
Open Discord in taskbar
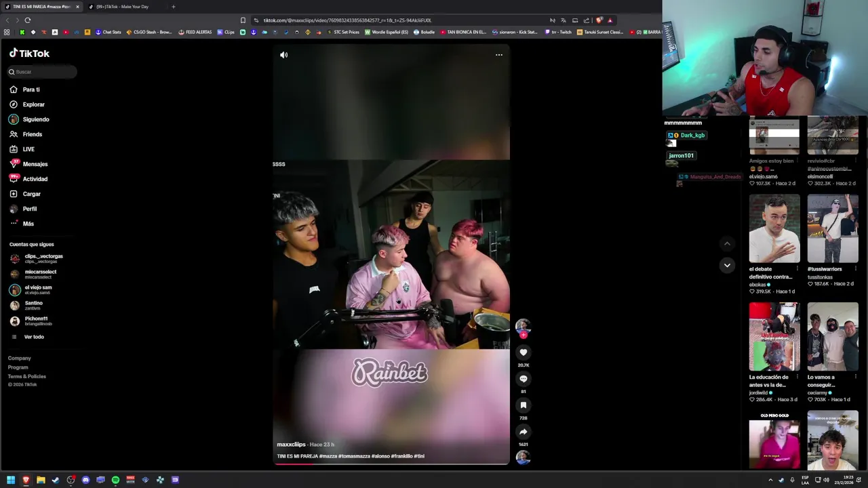[85, 480]
